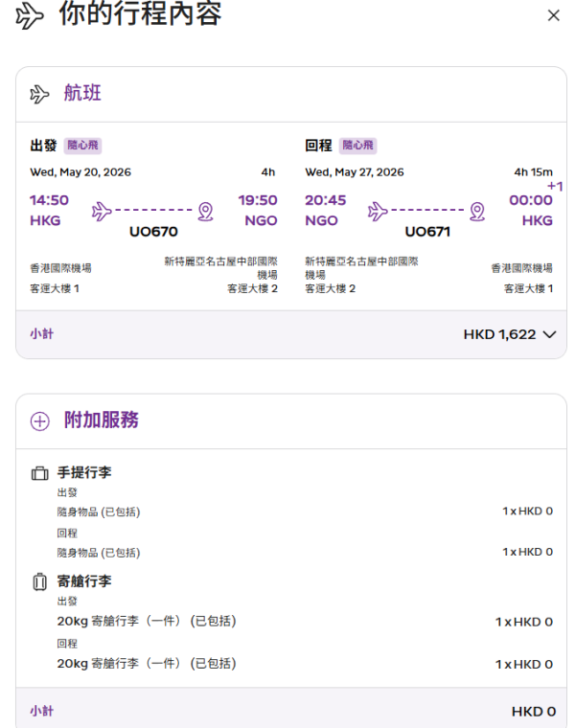575x728 pixels.
Task: Click the 小計 label in the flight card
Action: (41, 334)
